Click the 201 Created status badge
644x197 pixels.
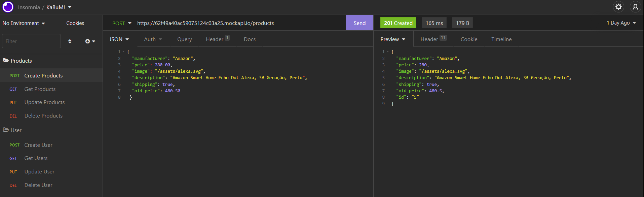(398, 23)
